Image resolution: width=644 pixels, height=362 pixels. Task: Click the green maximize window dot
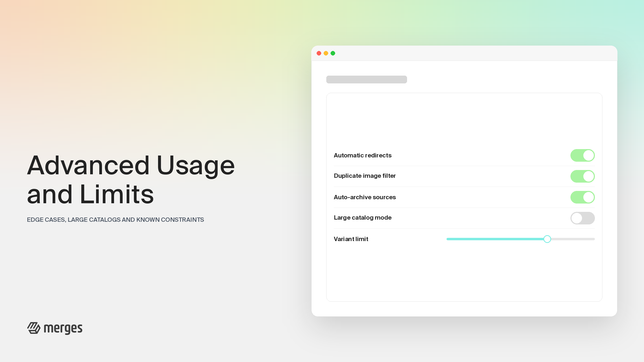(x=333, y=53)
